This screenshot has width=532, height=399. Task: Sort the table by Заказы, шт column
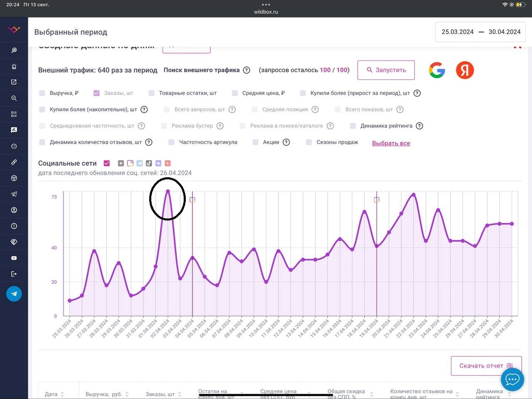click(x=180, y=394)
